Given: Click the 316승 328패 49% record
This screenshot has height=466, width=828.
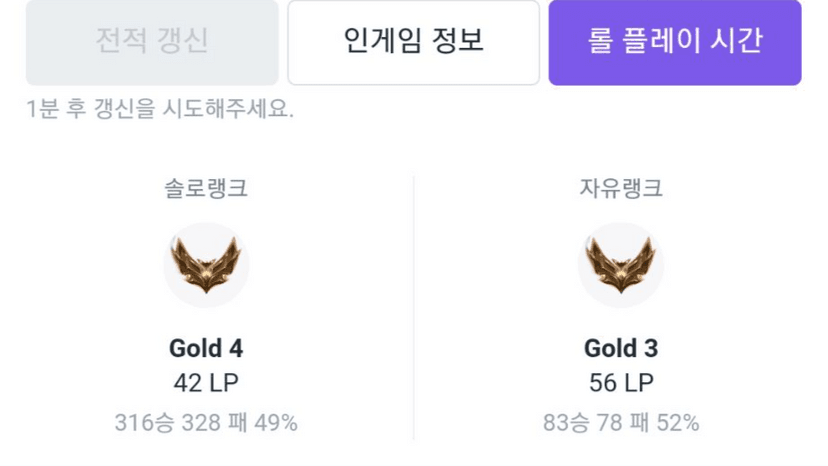Looking at the screenshot, I should click(x=206, y=423).
